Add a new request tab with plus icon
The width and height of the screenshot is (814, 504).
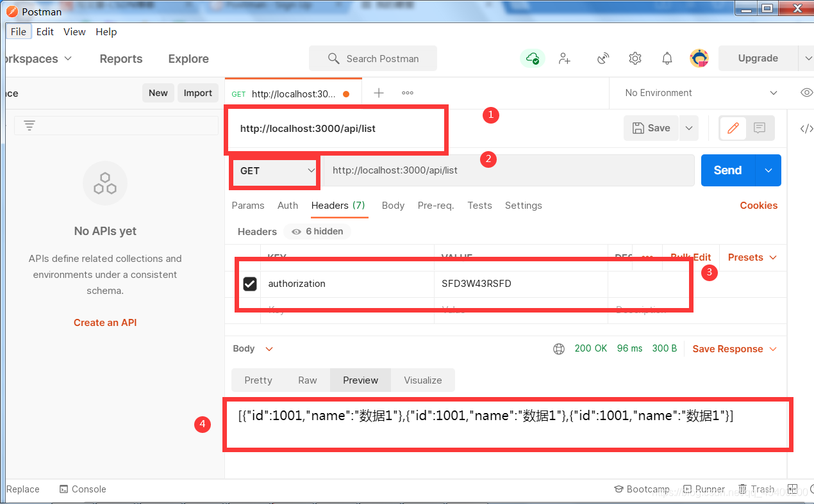click(x=379, y=93)
